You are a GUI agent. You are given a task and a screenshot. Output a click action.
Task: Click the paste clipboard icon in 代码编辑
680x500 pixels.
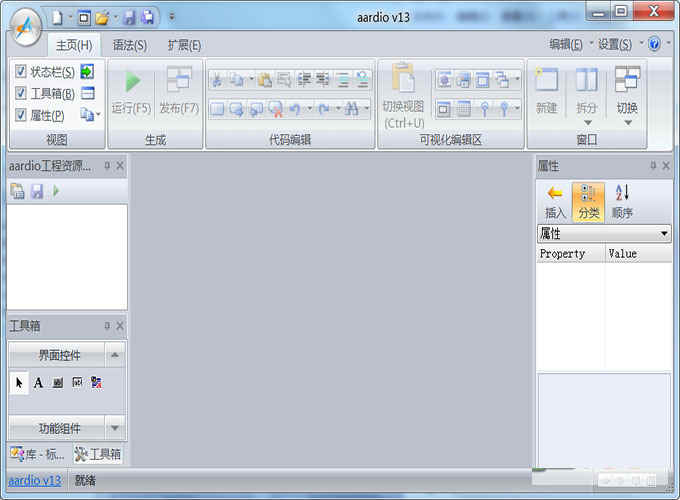[265, 80]
